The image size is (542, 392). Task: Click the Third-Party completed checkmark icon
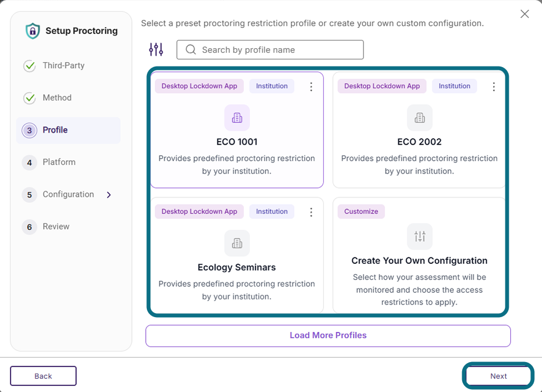pos(29,65)
